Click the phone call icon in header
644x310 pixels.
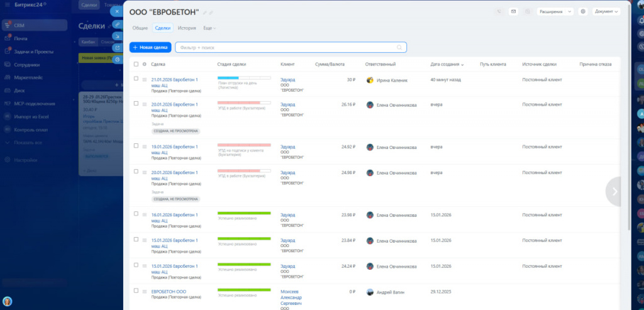tap(499, 11)
